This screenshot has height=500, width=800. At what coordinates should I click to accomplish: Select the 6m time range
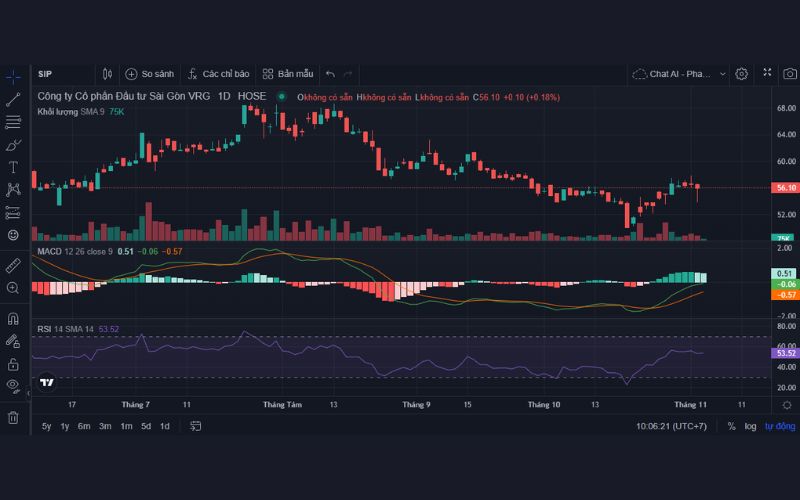[84, 426]
